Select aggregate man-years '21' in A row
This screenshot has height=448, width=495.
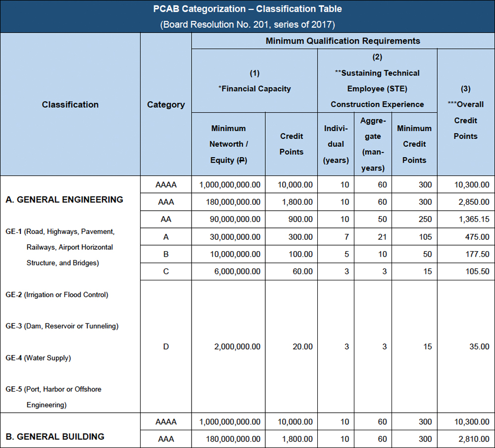click(x=382, y=237)
